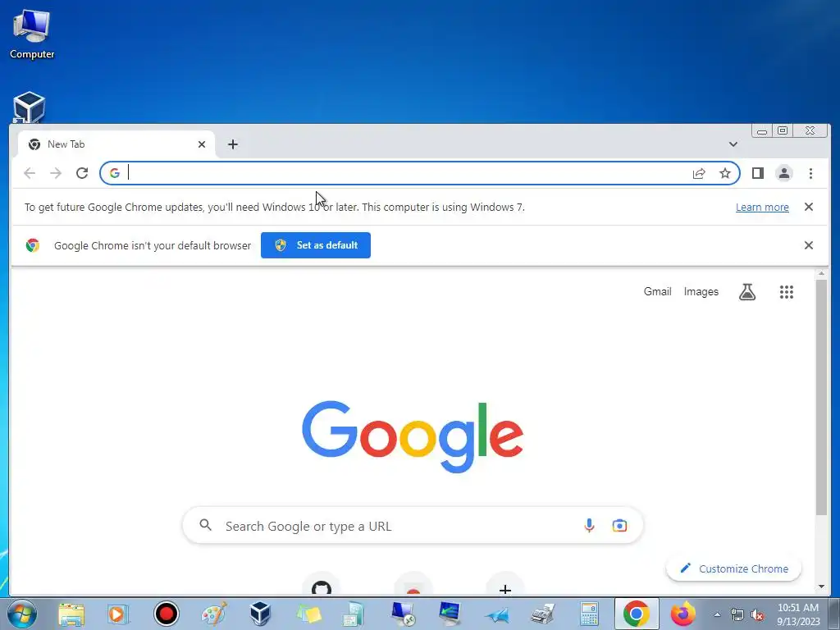The image size is (840, 630).
Task: Open the red record button app in taskbar
Action: pos(166,614)
